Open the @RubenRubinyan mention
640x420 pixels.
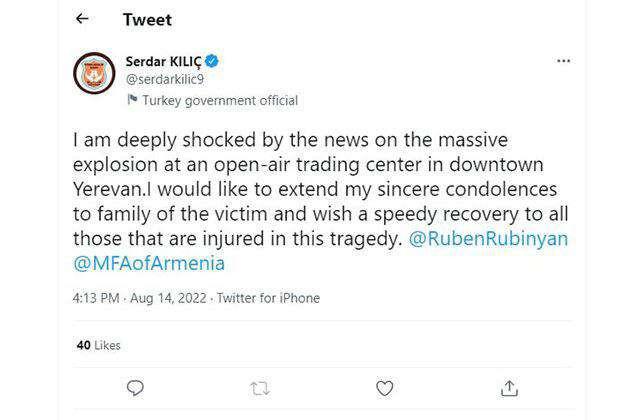[x=488, y=238]
